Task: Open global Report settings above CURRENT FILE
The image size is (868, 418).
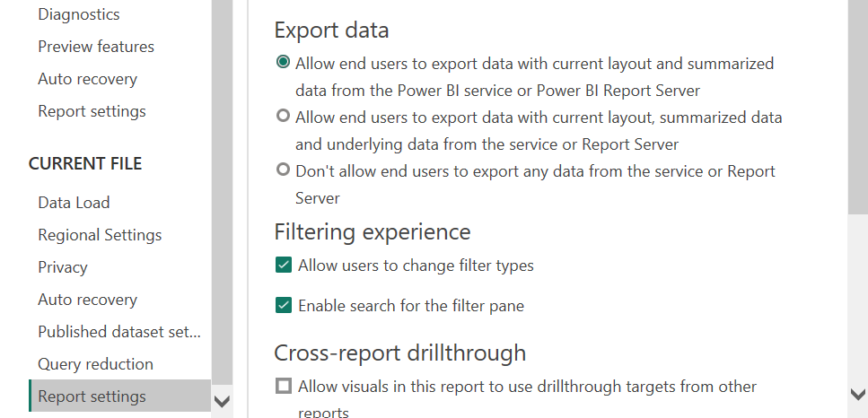Action: point(92,111)
